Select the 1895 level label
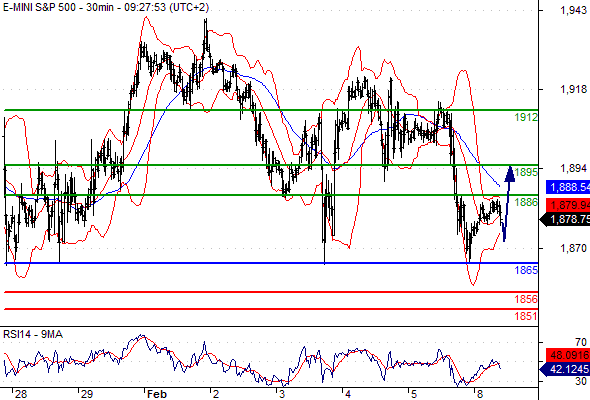 point(526,172)
